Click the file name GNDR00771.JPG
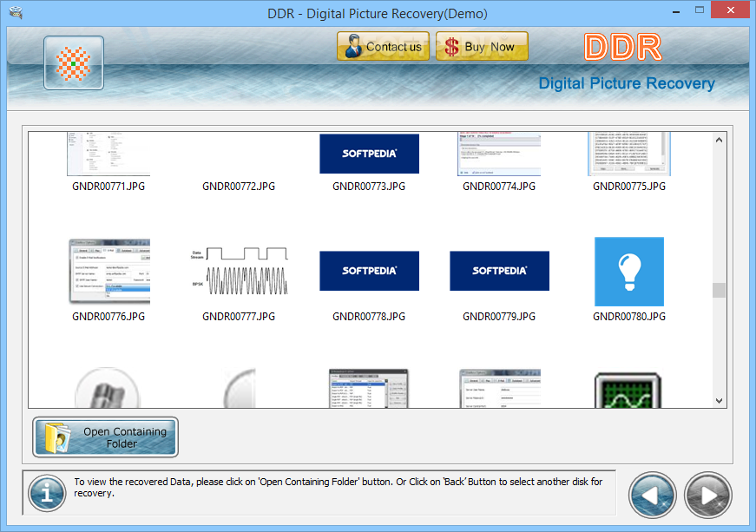The image size is (756, 532). point(108,187)
